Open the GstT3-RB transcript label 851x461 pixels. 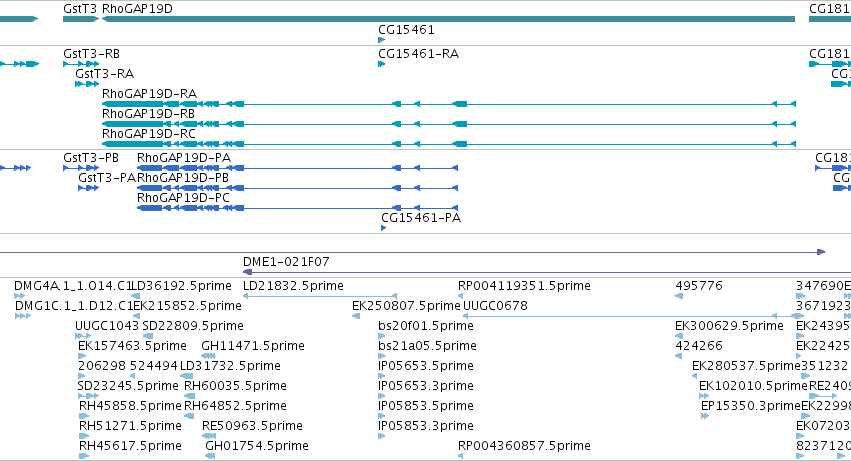(x=91, y=54)
